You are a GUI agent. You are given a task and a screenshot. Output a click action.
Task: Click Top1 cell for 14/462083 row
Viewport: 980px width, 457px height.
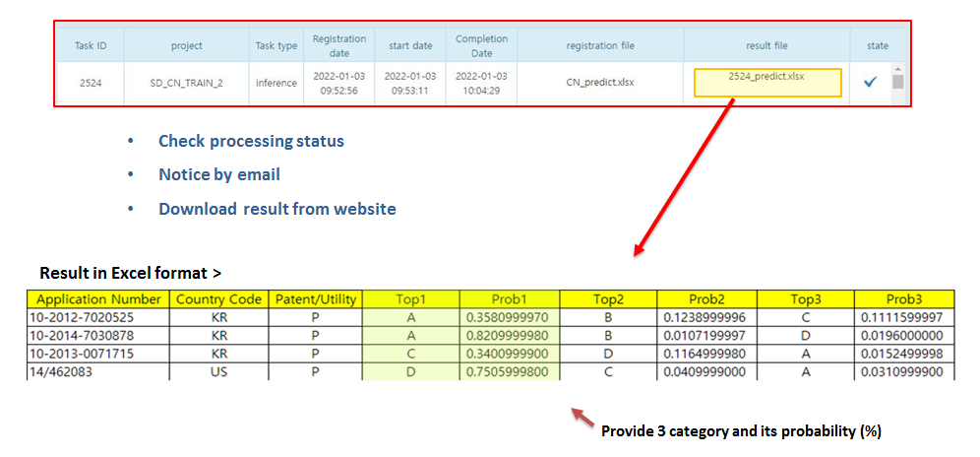(x=410, y=372)
